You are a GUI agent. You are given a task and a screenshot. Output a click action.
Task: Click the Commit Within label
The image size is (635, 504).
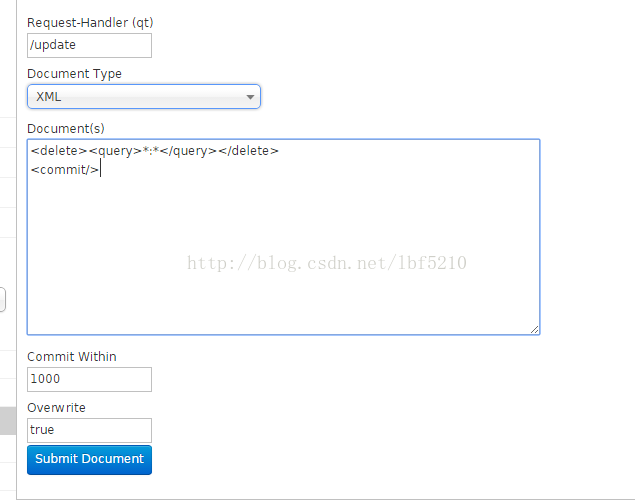click(x=72, y=357)
